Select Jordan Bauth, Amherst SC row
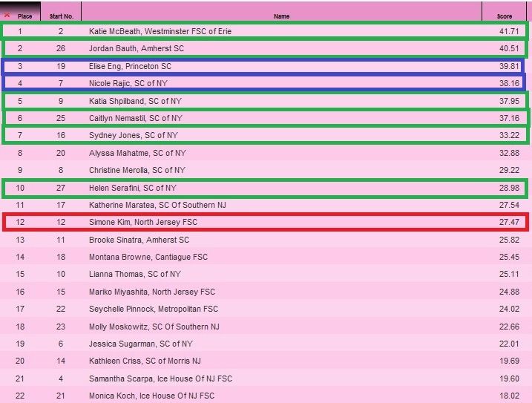 265,48
